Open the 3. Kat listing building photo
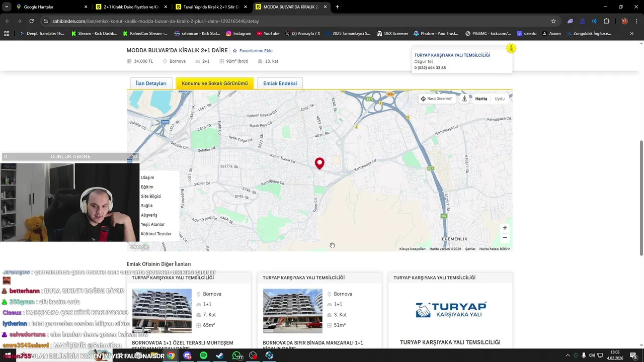644x362 pixels. click(292, 311)
